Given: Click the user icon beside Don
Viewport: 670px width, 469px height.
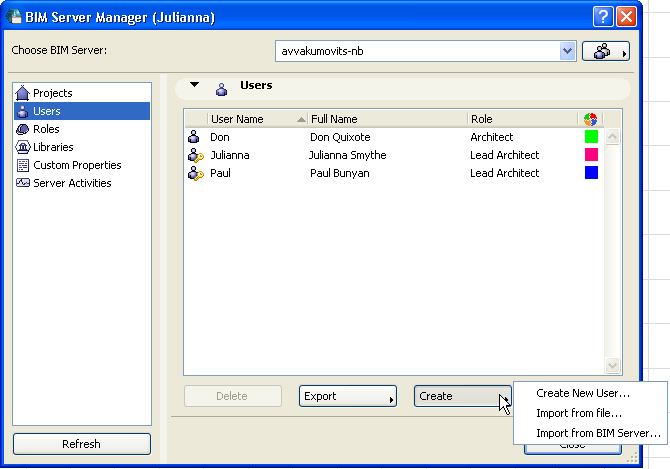Looking at the screenshot, I should tap(194, 137).
